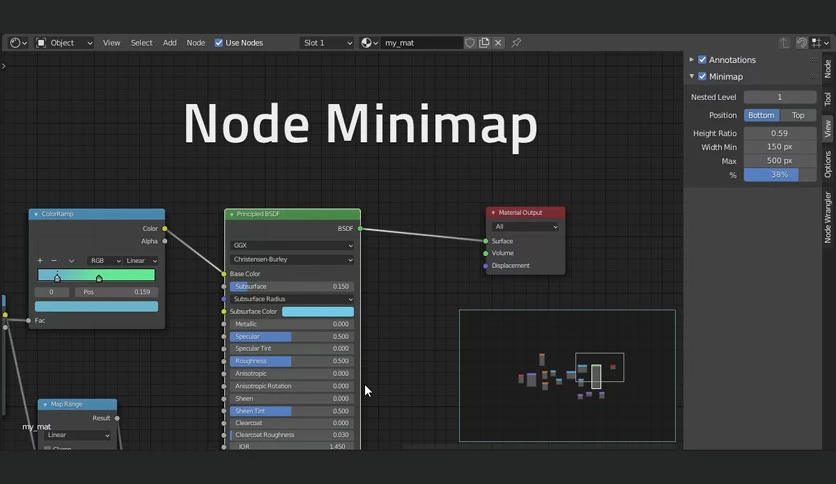
Task: Switch to the Node Wrangler sidebar tab
Action: 827,217
